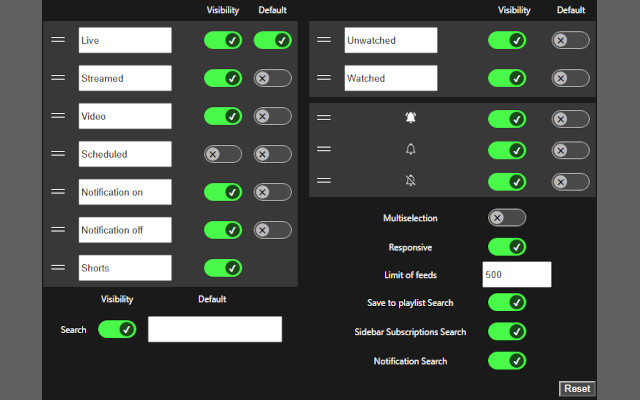This screenshot has width=640, height=400.
Task: Click the ringing bell icon
Action: tap(411, 118)
